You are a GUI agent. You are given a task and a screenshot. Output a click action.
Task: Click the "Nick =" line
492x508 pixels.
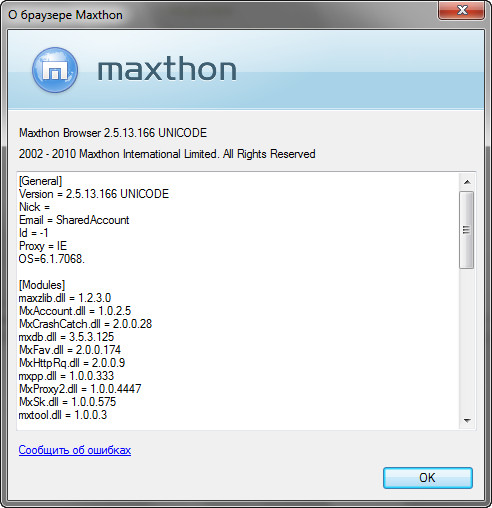pos(34,207)
